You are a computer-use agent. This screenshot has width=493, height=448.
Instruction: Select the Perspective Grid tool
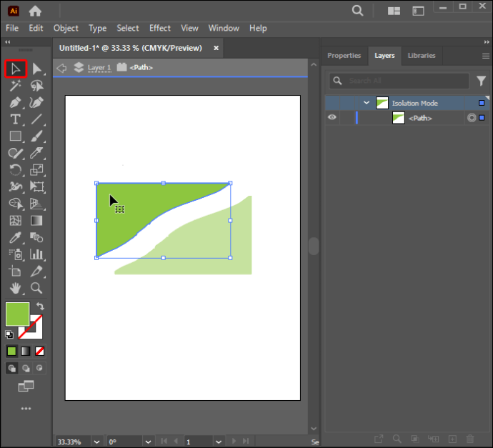click(x=37, y=204)
